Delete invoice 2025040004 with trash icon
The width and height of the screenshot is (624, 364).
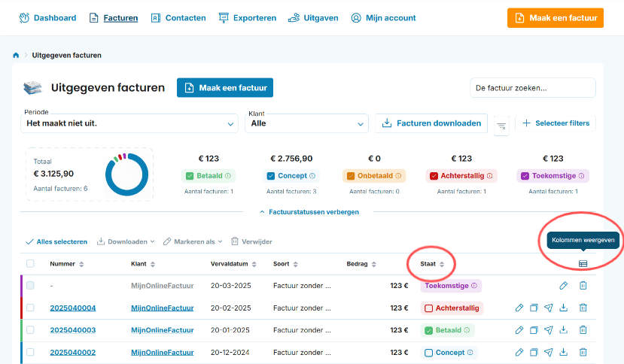(x=583, y=308)
